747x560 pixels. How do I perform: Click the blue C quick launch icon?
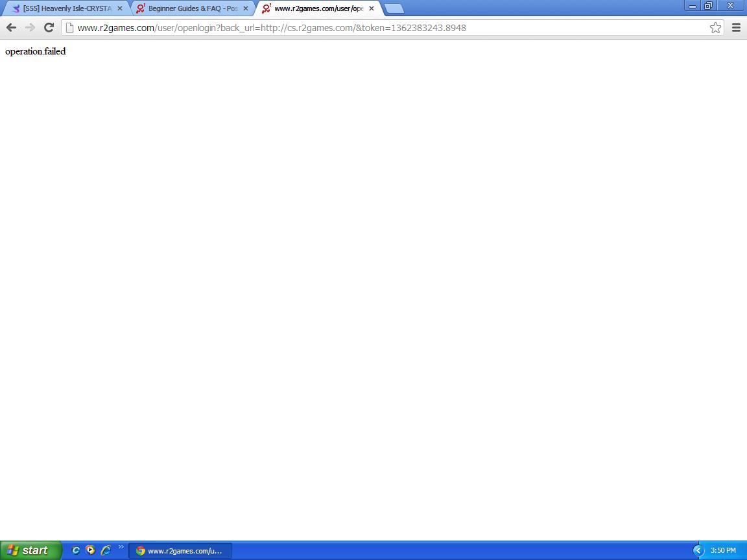[76, 550]
